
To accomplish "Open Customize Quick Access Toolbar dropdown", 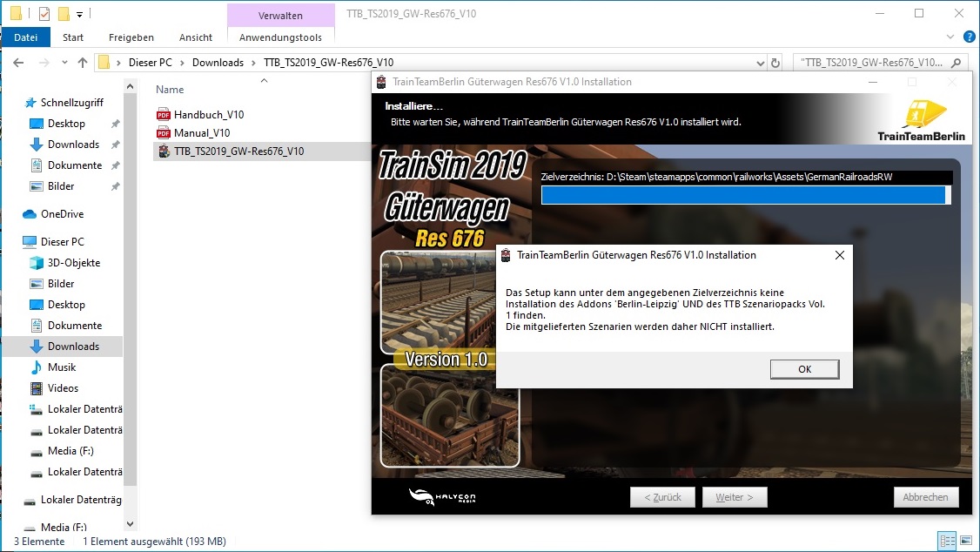I will pos(79,14).
